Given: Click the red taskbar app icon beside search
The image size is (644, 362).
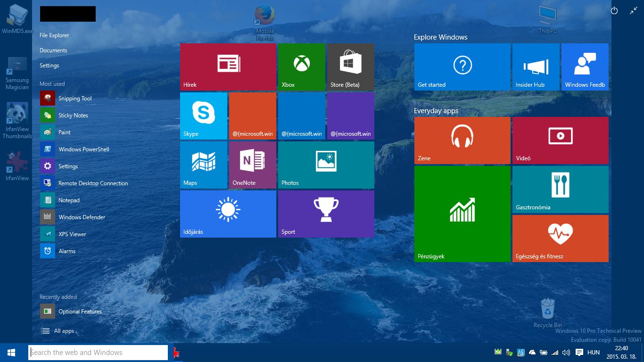Looking at the screenshot, I should tap(176, 353).
